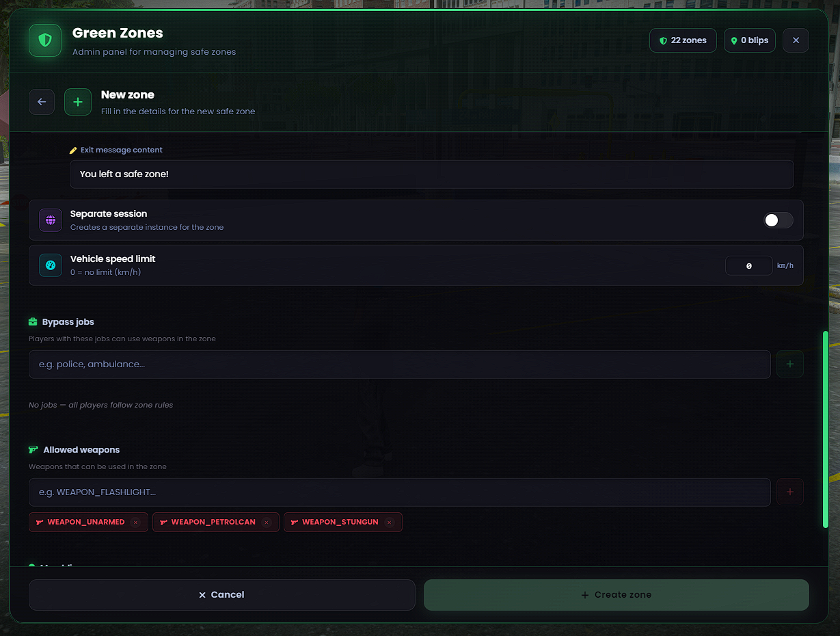Click the 22 zones counter badge
This screenshot has width=840, height=636.
click(x=683, y=40)
